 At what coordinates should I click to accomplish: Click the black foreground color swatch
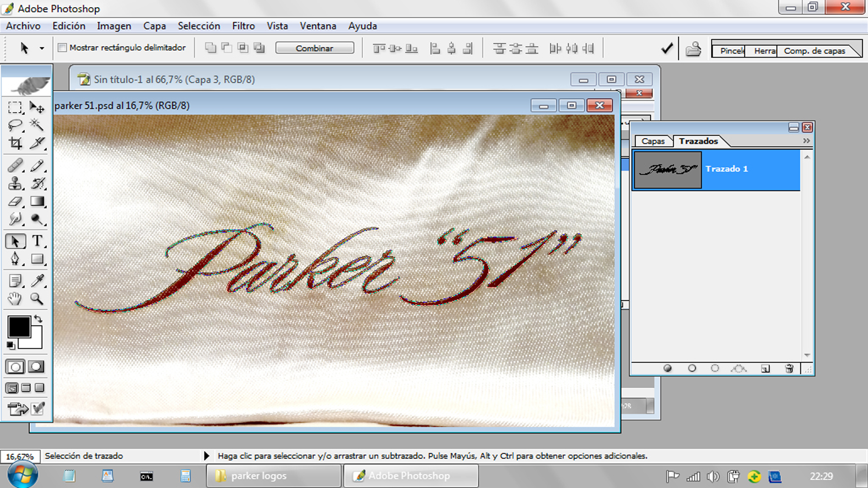(x=19, y=326)
